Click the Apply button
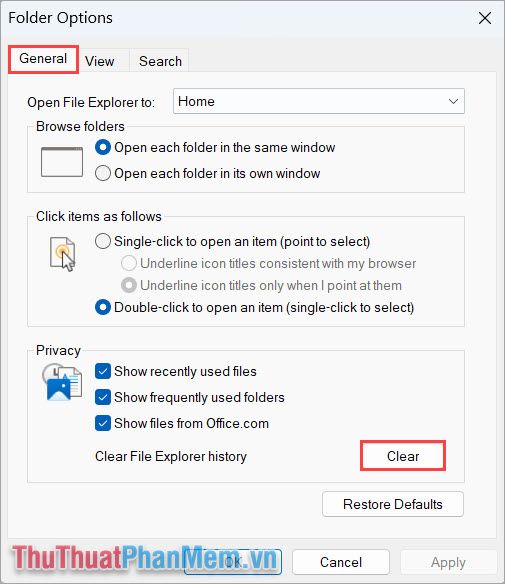 pos(448,562)
